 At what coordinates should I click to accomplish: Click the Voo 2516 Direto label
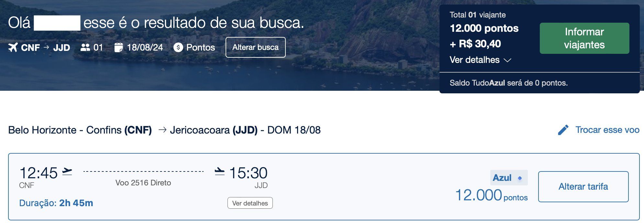click(143, 183)
